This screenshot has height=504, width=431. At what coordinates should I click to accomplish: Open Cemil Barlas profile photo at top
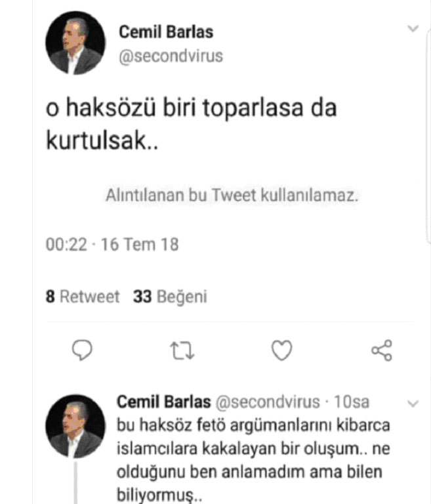[75, 43]
